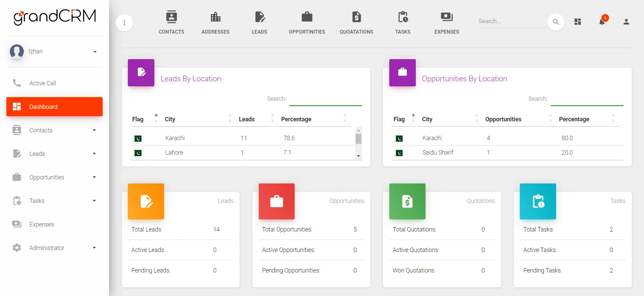
Task: Open the user account icon
Action: [626, 22]
